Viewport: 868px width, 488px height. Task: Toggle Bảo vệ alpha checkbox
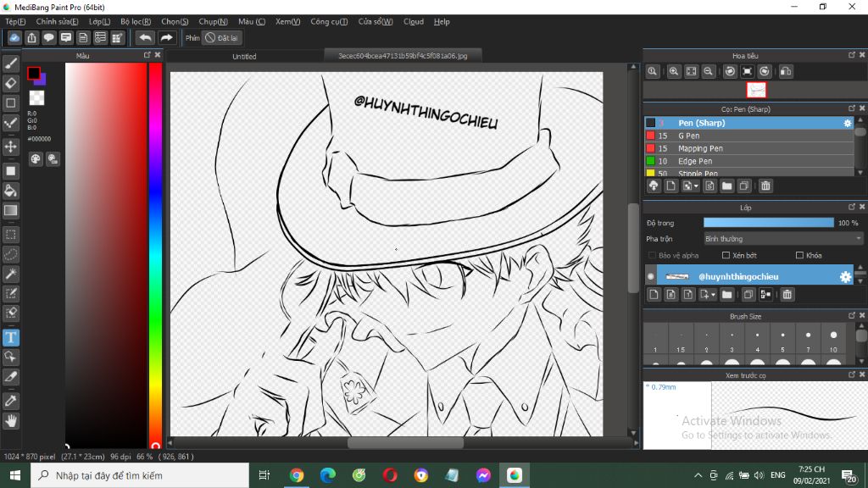[652, 255]
